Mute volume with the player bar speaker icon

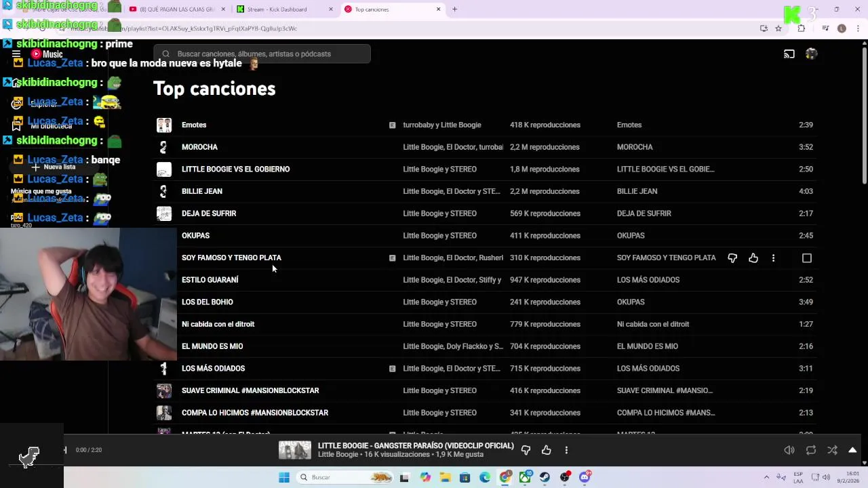tap(789, 450)
